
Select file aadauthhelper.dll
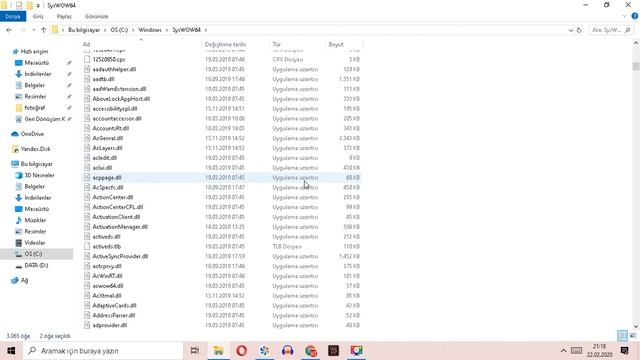tap(114, 69)
